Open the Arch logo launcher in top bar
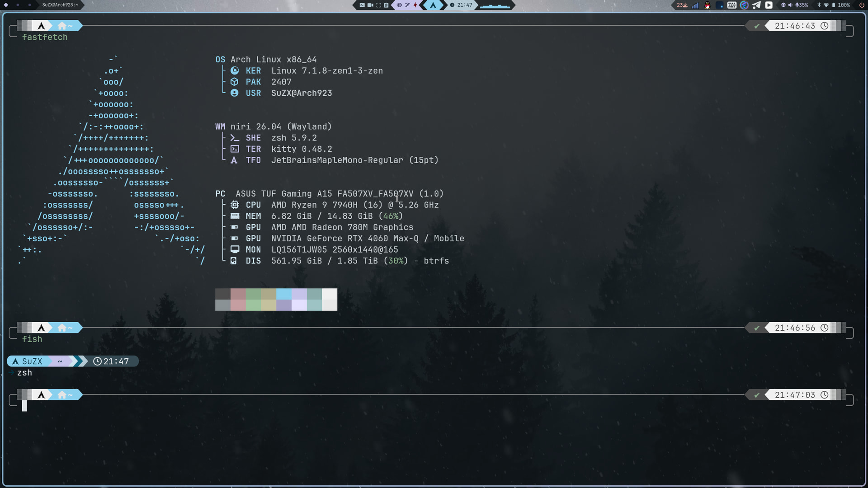868x488 pixels. pyautogui.click(x=433, y=5)
